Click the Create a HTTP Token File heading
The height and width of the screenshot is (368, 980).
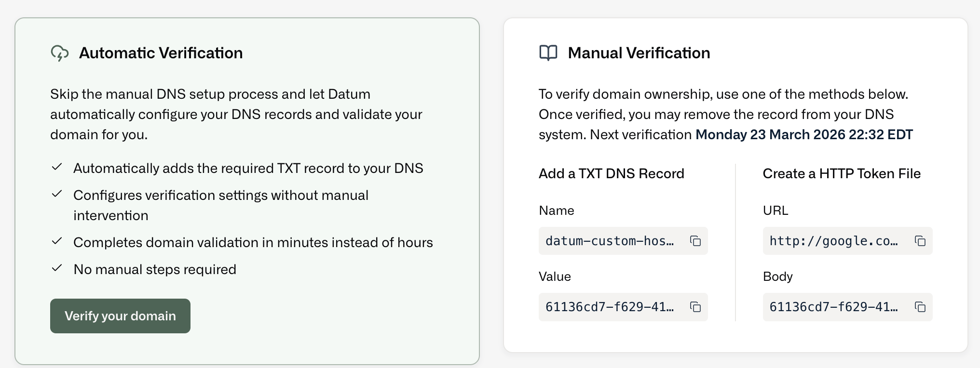pyautogui.click(x=842, y=173)
